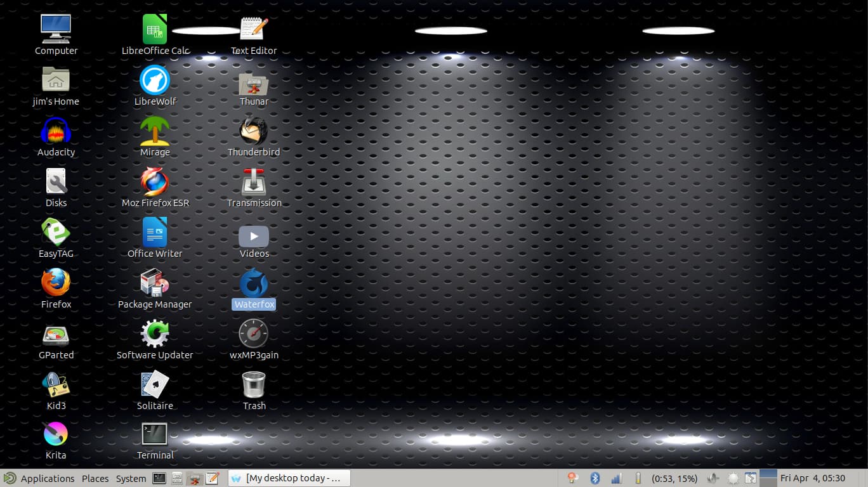Image resolution: width=868 pixels, height=487 pixels.
Task: Select the wxMP3gain desktop icon
Action: (254, 334)
